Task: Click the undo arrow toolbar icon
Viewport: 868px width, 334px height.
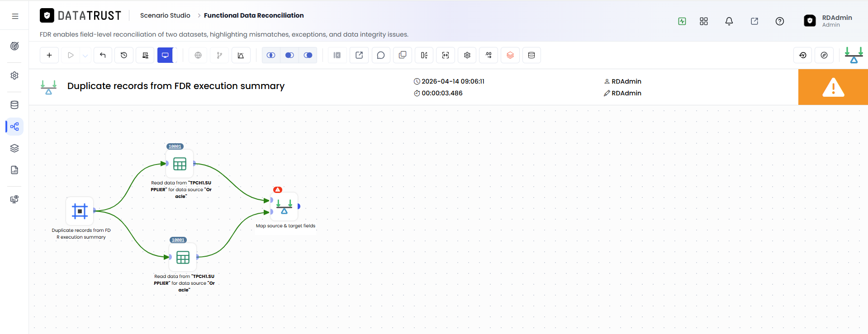Action: point(103,55)
